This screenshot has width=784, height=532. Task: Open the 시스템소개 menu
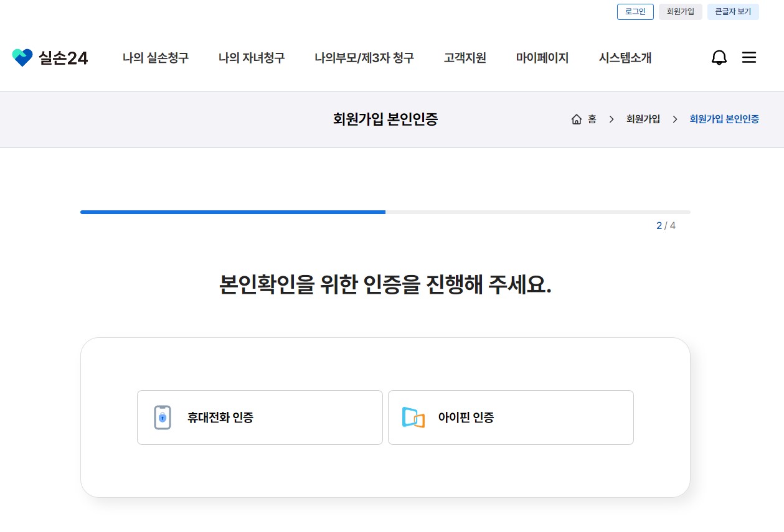[625, 58]
